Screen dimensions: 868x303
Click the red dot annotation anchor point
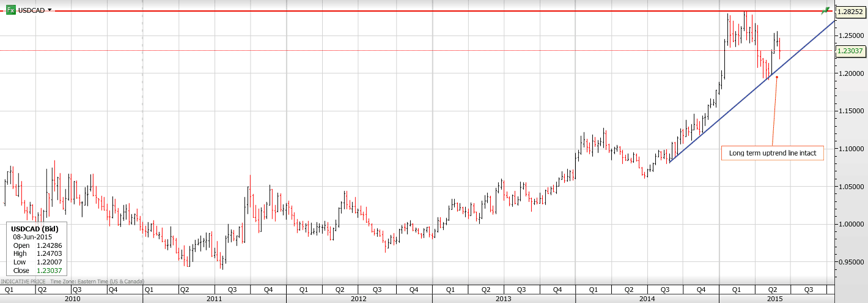coord(776,77)
